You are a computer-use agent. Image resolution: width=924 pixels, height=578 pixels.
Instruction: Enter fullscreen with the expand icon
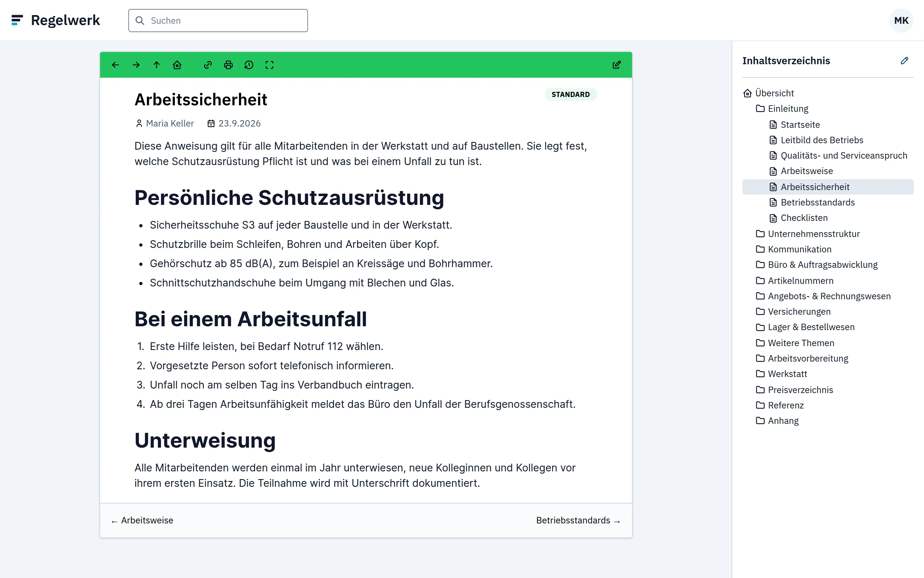269,65
